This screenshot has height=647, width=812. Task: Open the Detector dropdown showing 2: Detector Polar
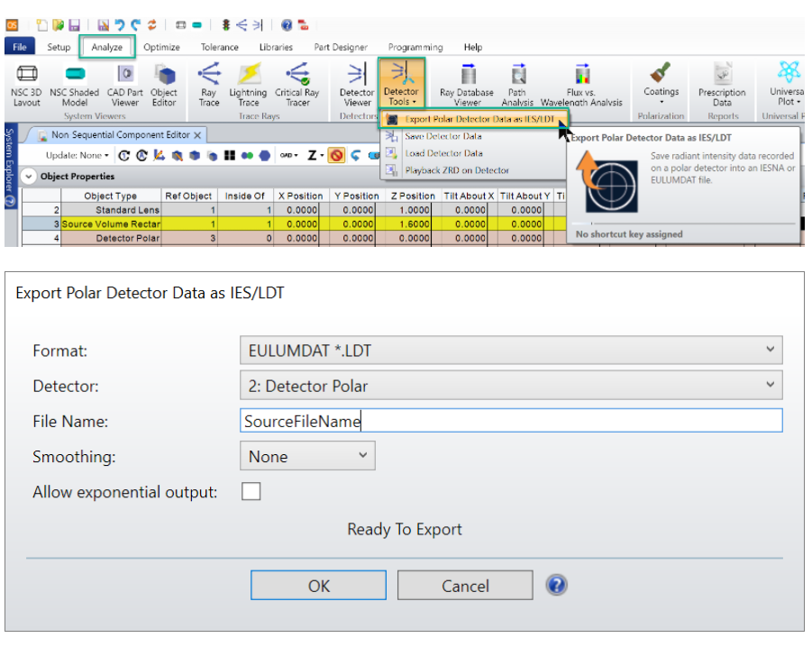pos(511,386)
